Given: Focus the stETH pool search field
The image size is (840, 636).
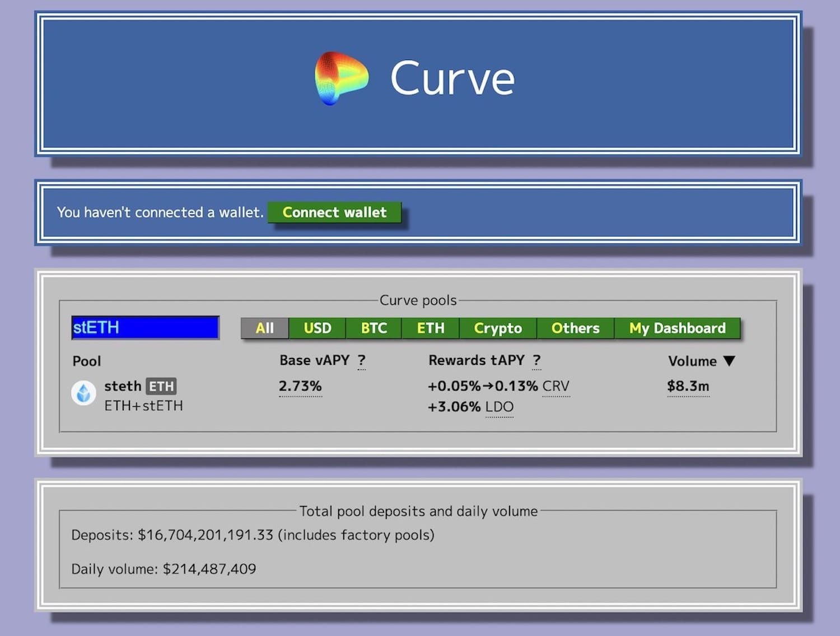Looking at the screenshot, I should coord(145,328).
